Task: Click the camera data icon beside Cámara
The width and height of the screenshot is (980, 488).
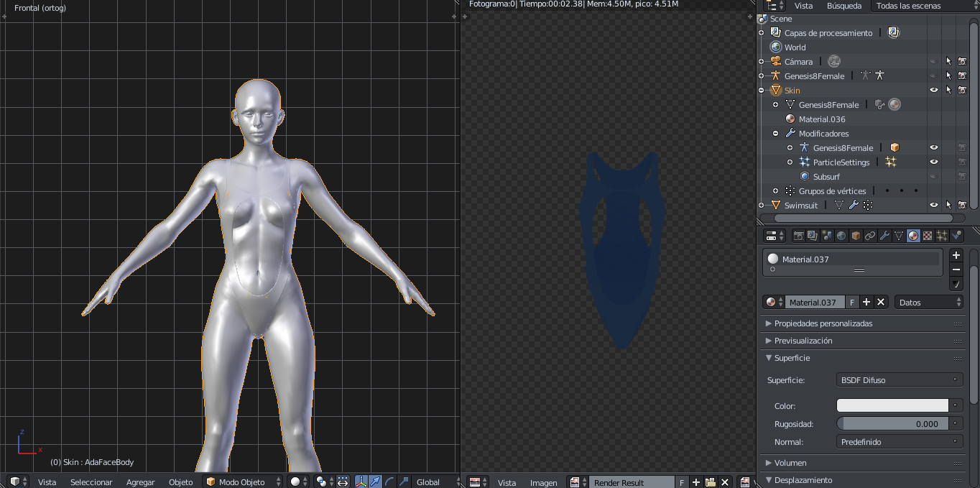Action: point(833,62)
